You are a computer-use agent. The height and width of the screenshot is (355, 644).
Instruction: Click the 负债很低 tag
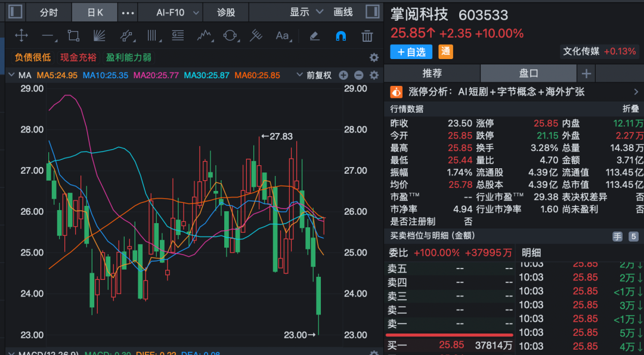coord(33,57)
